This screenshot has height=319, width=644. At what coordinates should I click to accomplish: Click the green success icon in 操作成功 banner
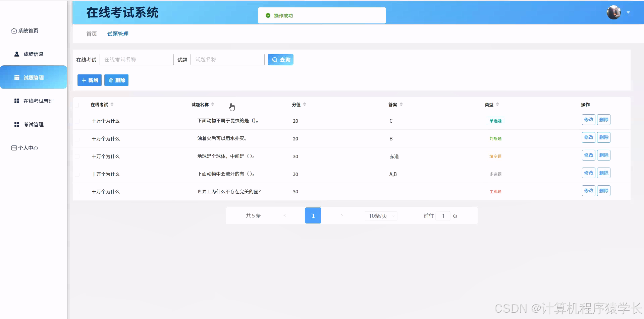pos(268,15)
